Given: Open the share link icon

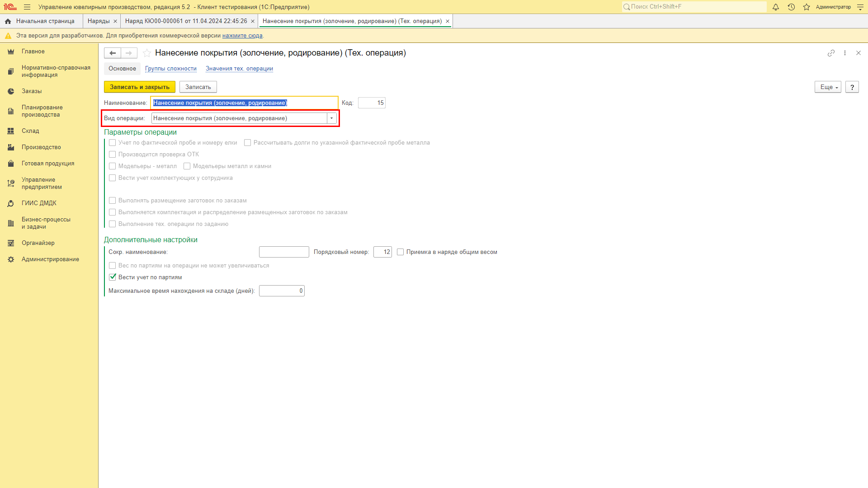Looking at the screenshot, I should (x=830, y=53).
